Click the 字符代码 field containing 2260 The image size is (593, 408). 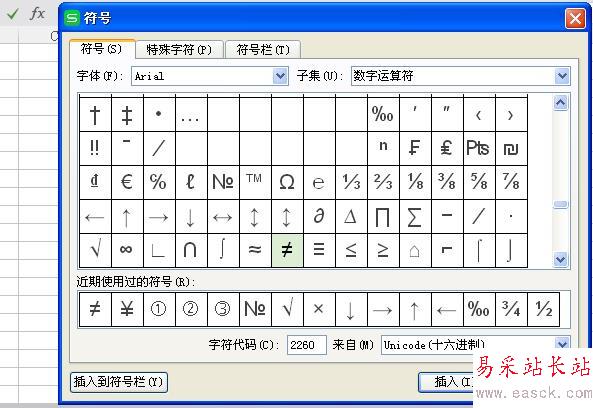[x=306, y=345]
